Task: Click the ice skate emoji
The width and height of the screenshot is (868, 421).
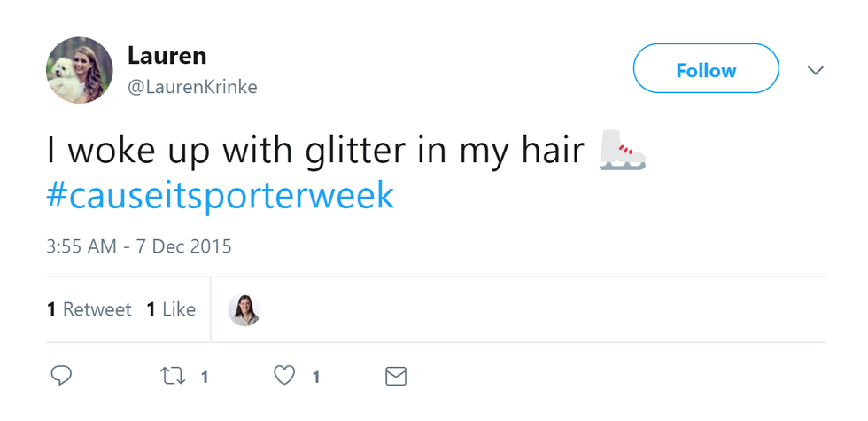Action: 622,150
